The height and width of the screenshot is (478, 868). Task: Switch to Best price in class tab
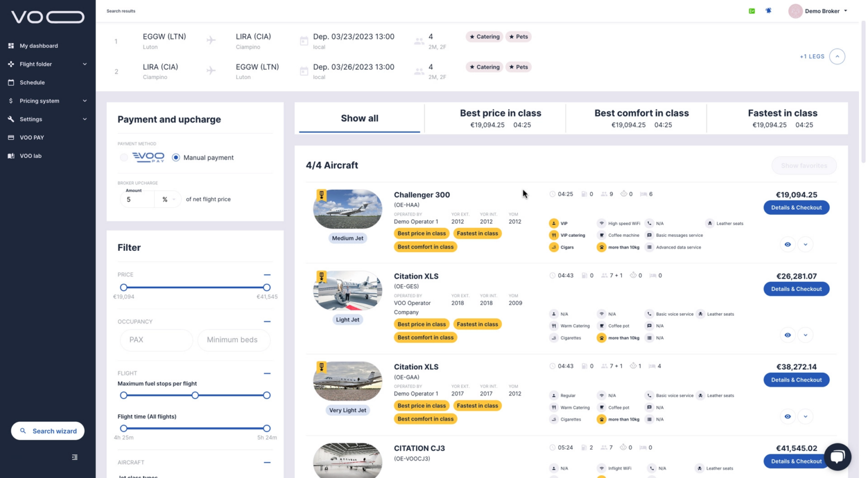pos(500,118)
